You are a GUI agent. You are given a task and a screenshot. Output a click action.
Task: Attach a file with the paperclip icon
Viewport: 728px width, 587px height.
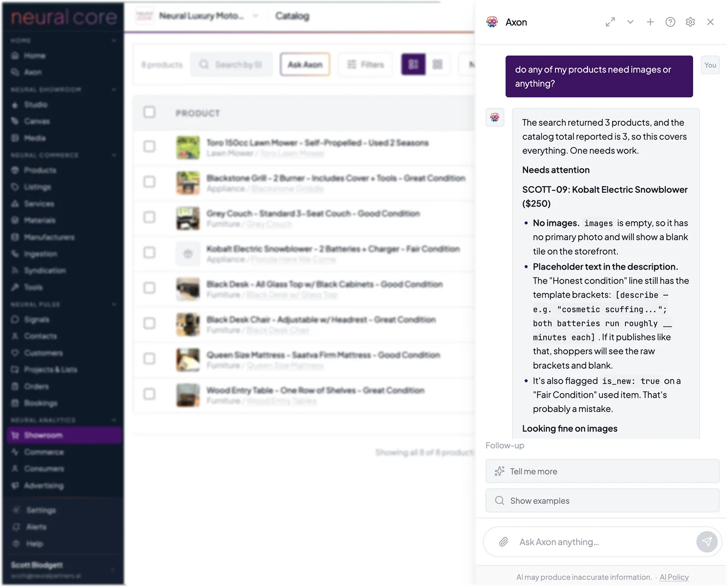pos(503,542)
